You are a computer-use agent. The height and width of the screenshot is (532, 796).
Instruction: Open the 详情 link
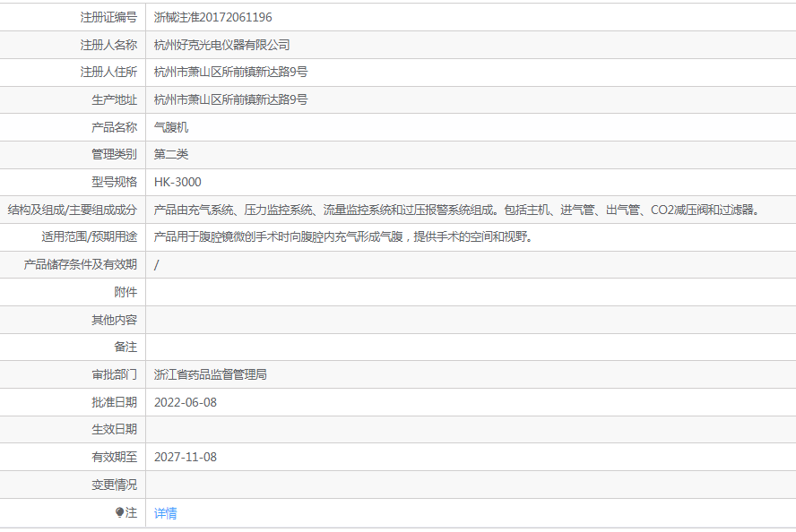pyautogui.click(x=166, y=513)
